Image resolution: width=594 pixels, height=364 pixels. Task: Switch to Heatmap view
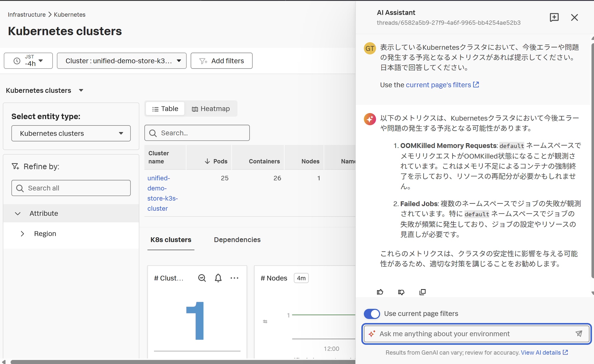[x=211, y=109]
